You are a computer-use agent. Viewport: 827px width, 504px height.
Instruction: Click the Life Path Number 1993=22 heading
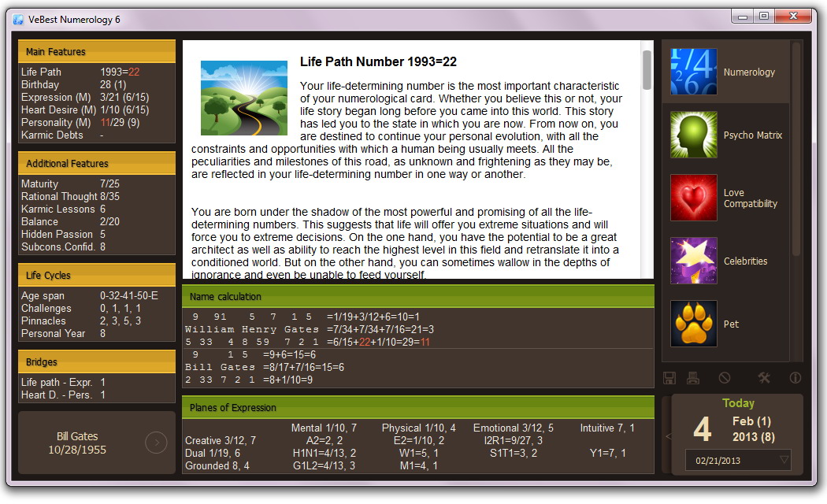(x=378, y=61)
